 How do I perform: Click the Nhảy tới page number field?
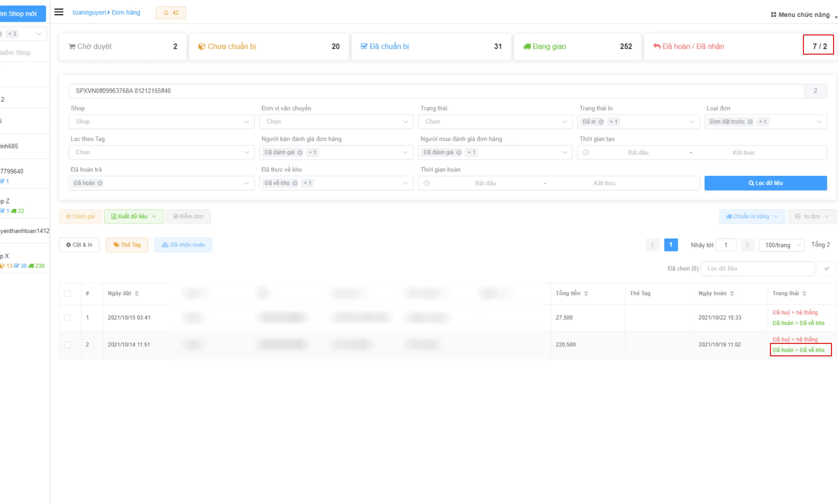pos(726,245)
